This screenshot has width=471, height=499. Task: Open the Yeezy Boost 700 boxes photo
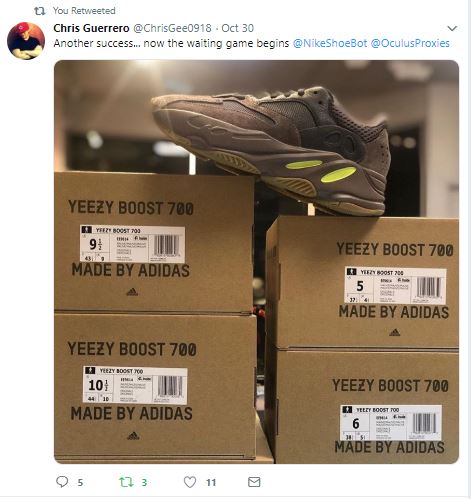click(x=256, y=262)
